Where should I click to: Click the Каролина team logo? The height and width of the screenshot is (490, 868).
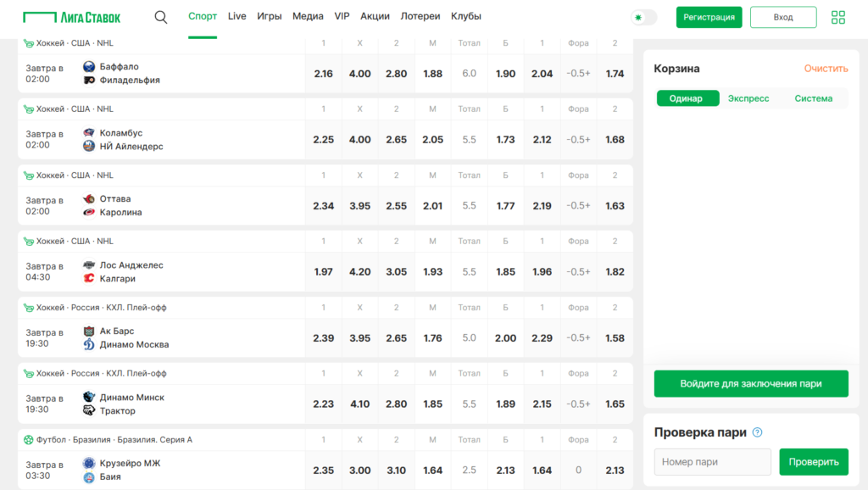[x=88, y=212]
